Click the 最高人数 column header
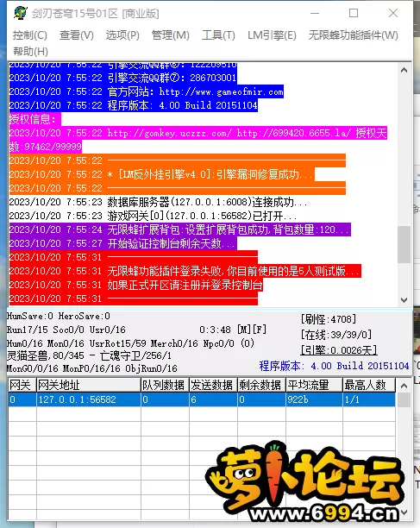 pos(369,385)
